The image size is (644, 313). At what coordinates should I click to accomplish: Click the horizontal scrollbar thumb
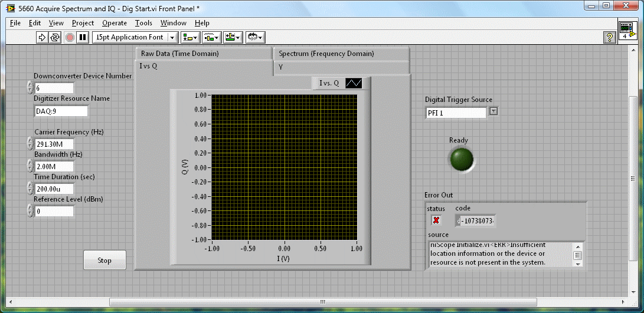tap(323, 302)
